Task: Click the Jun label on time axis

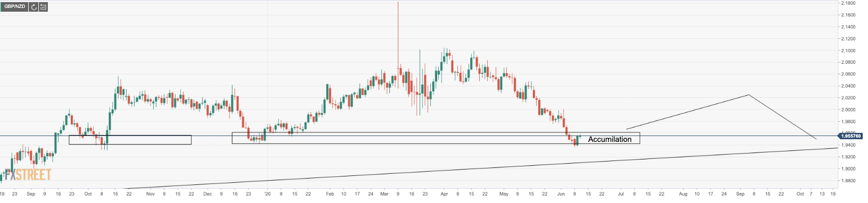Action: 561,194
